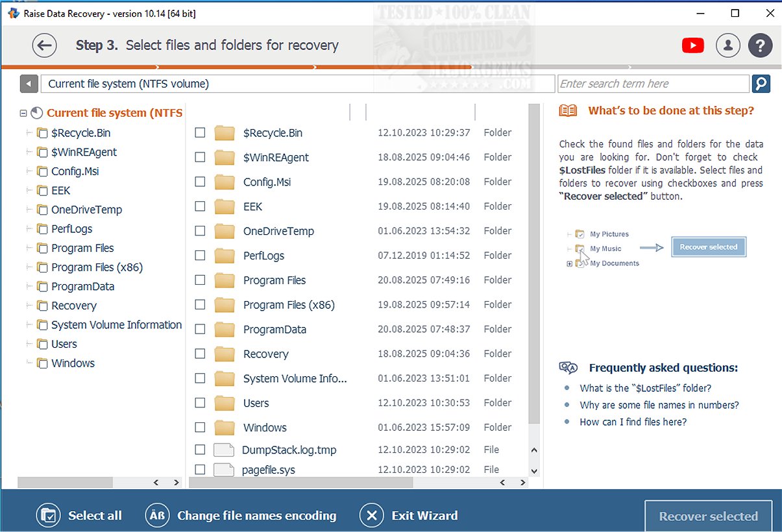Viewport: 782px width, 532px height.
Task: Click the Folder type cell of Users row
Action: (x=498, y=403)
